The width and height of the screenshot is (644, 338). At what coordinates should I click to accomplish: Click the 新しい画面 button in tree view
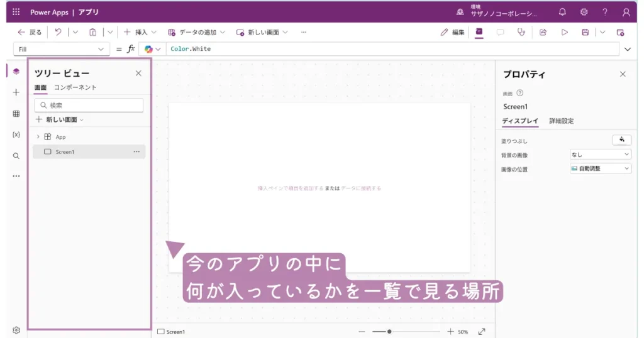[60, 119]
